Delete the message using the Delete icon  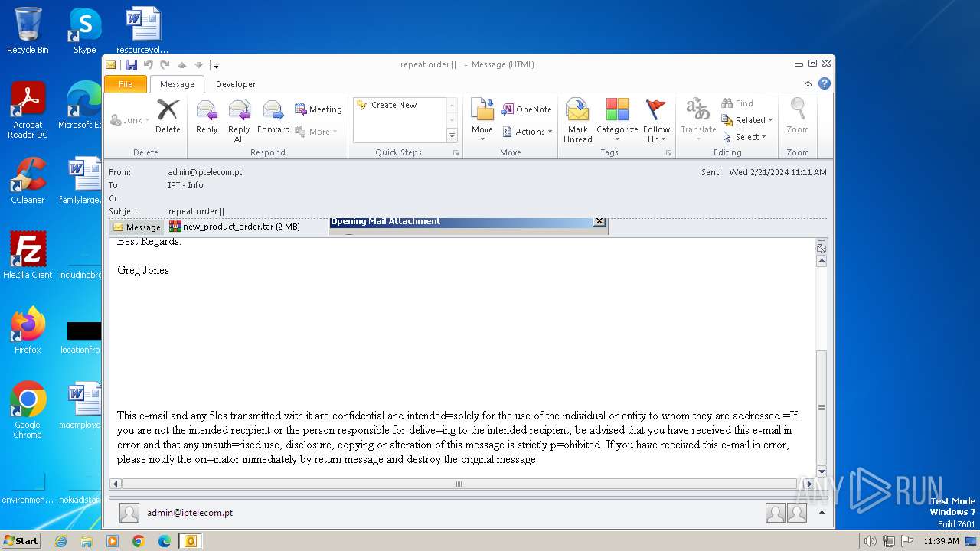[x=168, y=117]
